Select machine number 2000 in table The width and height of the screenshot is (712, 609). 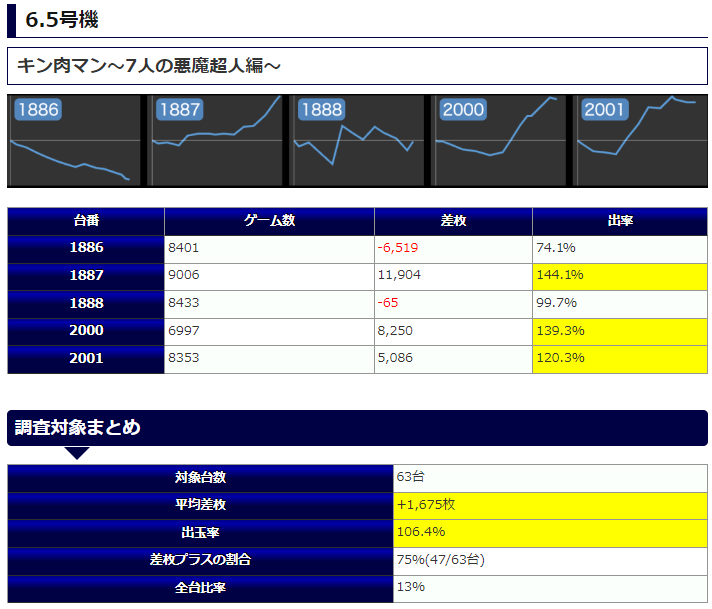[x=86, y=331]
